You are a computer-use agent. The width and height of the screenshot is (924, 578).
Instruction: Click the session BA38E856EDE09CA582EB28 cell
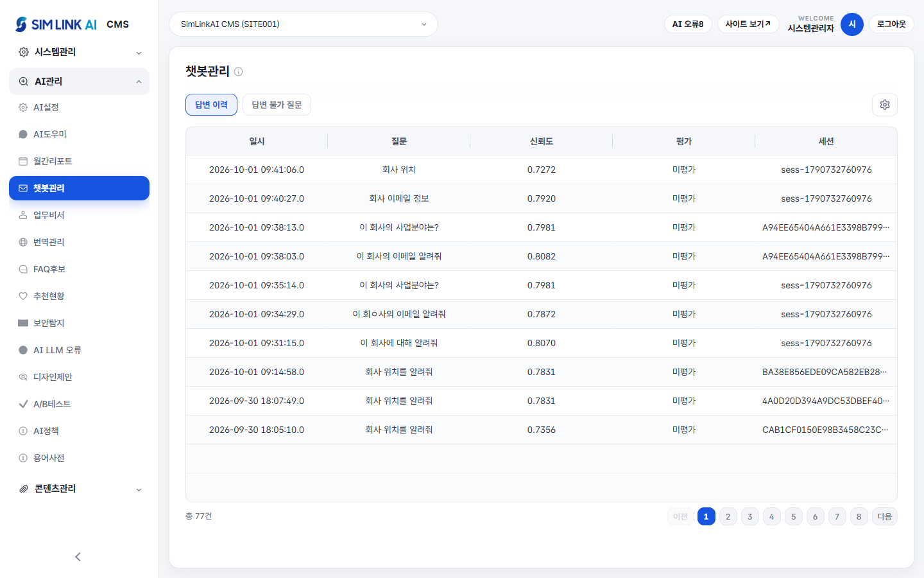[x=825, y=372]
